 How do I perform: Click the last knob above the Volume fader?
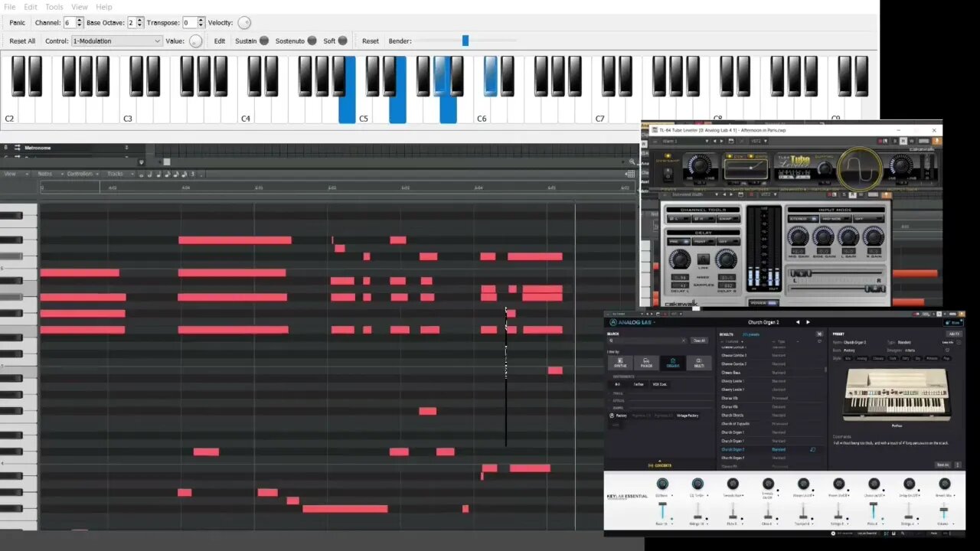945,484
